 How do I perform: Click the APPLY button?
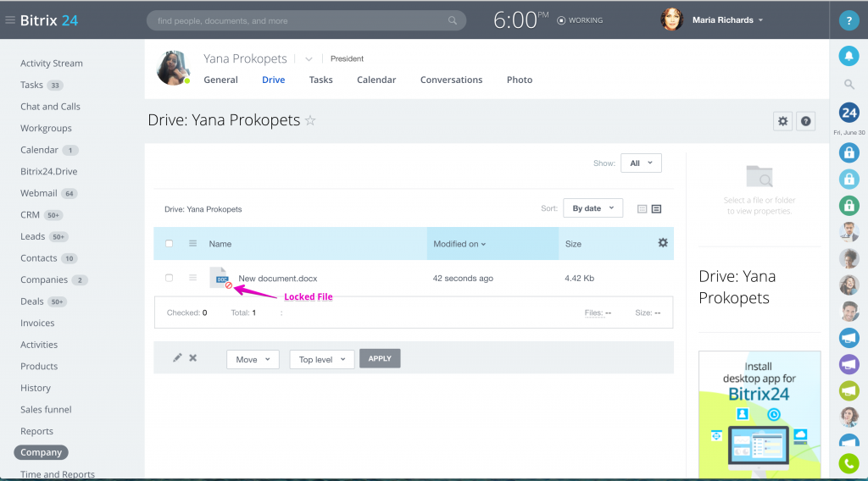click(380, 358)
